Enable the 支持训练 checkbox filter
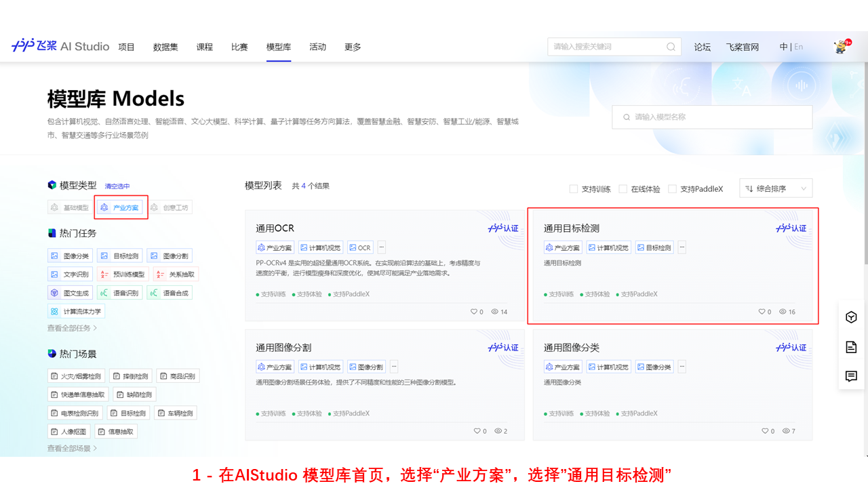The image size is (868, 488). pos(574,189)
